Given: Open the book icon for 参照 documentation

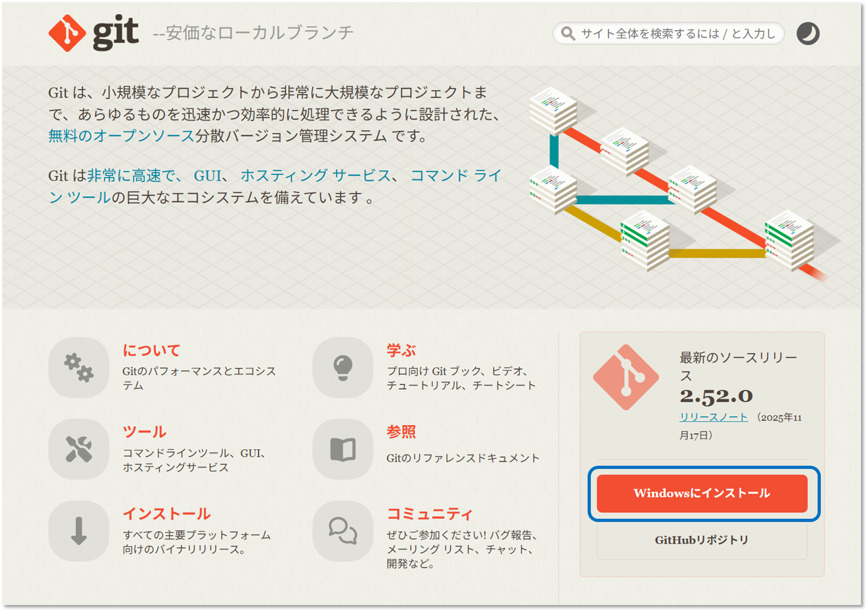Looking at the screenshot, I should pos(343,450).
